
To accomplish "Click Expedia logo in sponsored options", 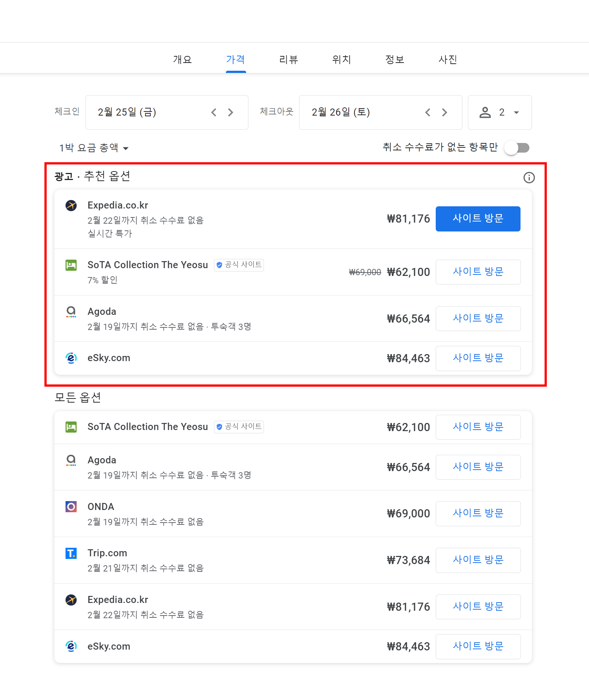I will [71, 205].
